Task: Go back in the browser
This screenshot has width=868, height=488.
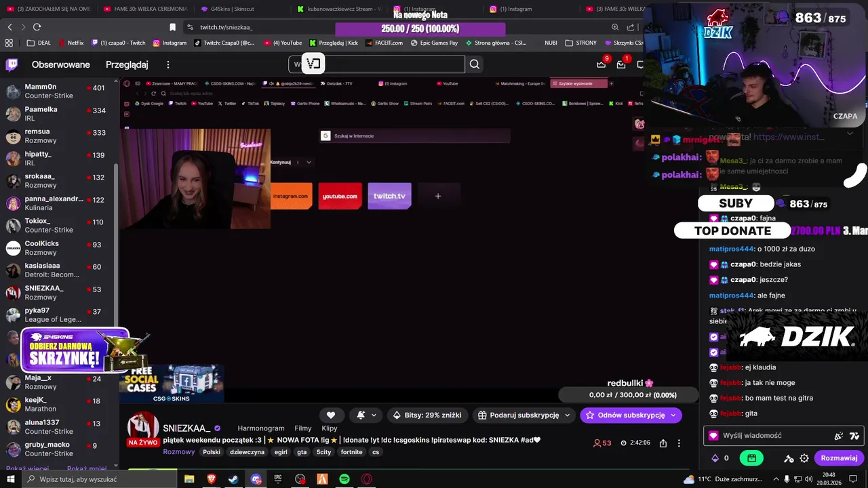Action: [9, 27]
